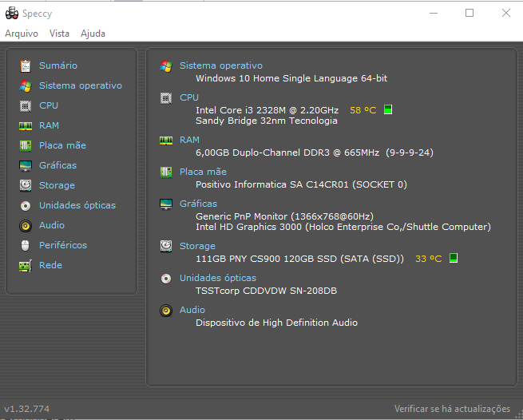Open the Vista menu
The width and height of the screenshot is (523, 420).
point(59,34)
